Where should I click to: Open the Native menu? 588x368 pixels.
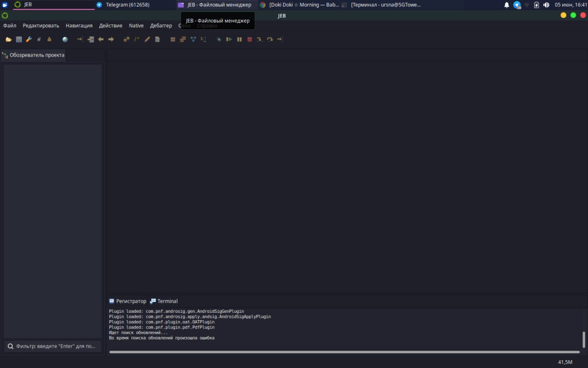[x=136, y=26]
